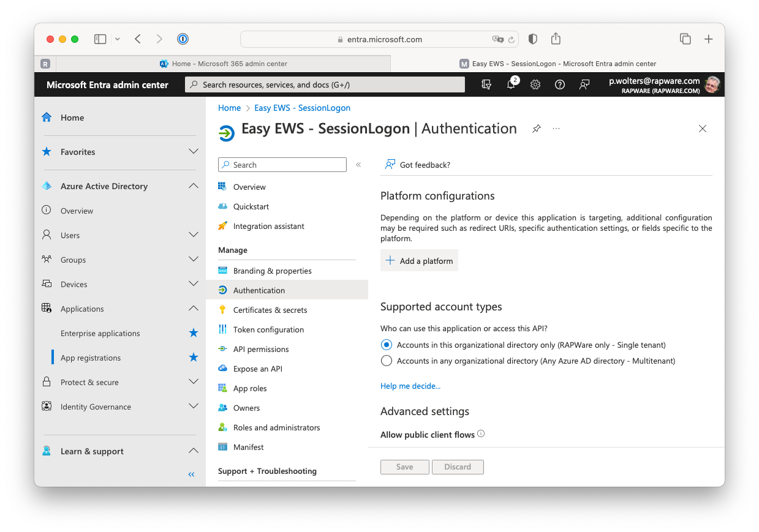Select the Single tenant accounts radio option

(387, 345)
